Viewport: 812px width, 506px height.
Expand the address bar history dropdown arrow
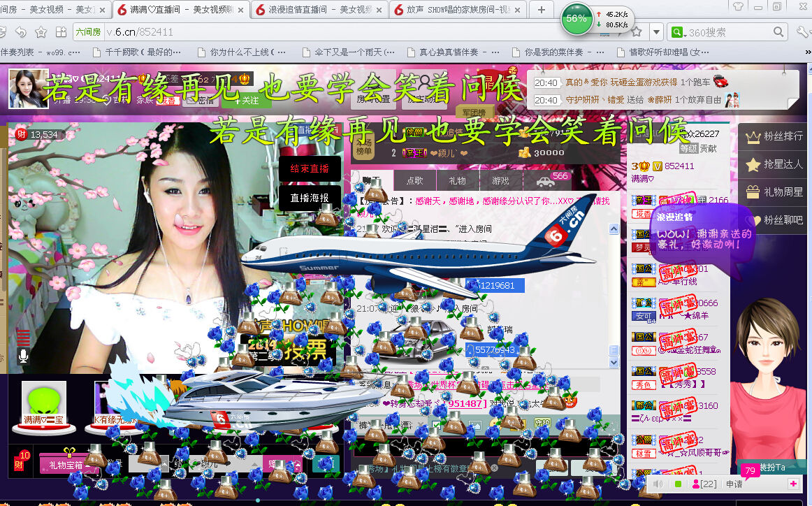[x=657, y=32]
